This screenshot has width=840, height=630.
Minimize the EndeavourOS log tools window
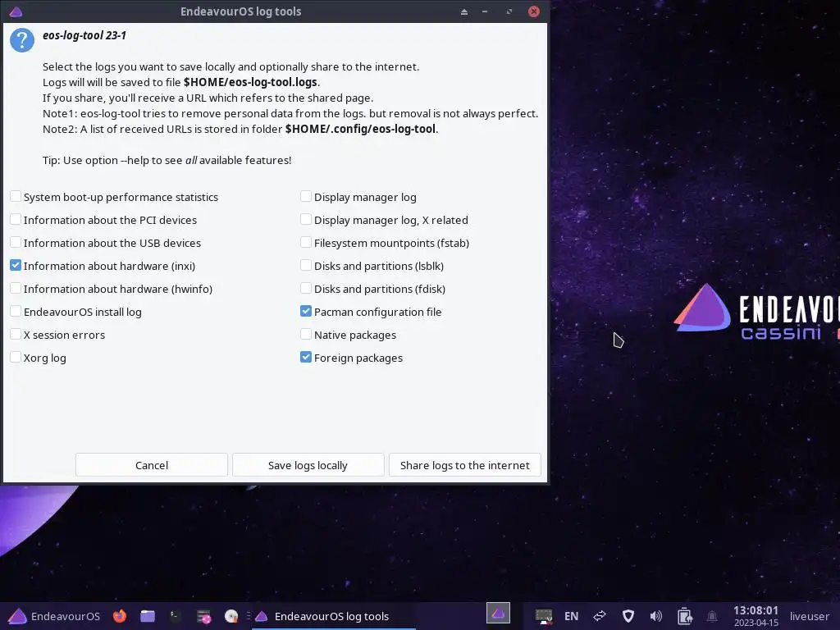coord(484,11)
